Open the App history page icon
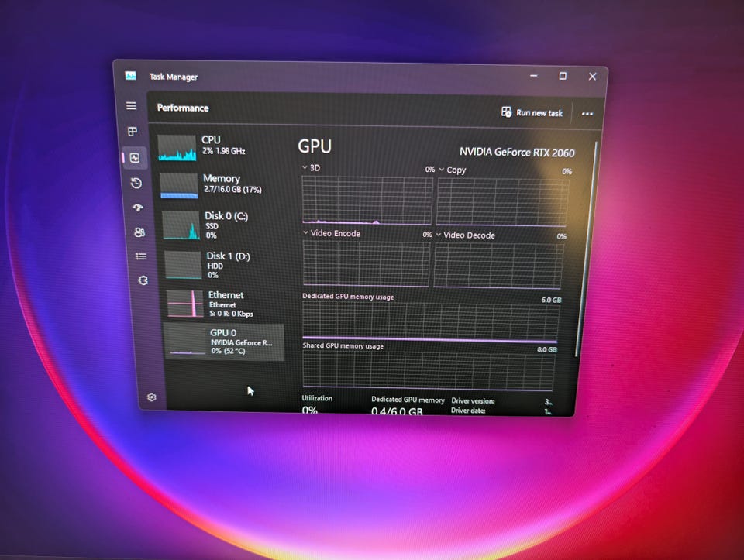Screen dimensions: 744x560 (x=136, y=183)
